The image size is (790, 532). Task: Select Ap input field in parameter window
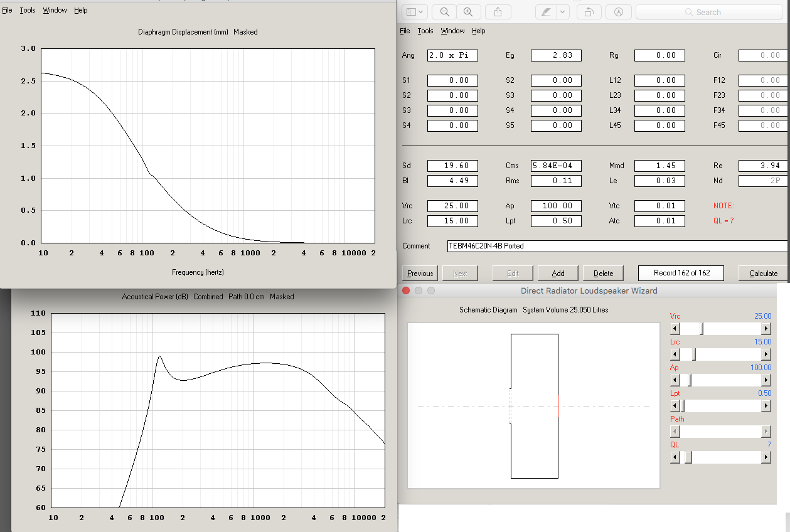556,206
